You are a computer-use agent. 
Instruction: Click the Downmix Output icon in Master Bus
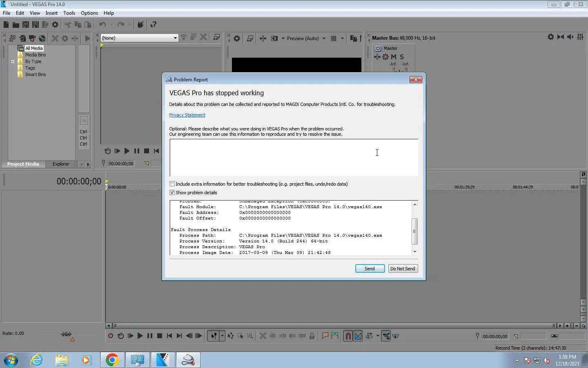(x=561, y=37)
